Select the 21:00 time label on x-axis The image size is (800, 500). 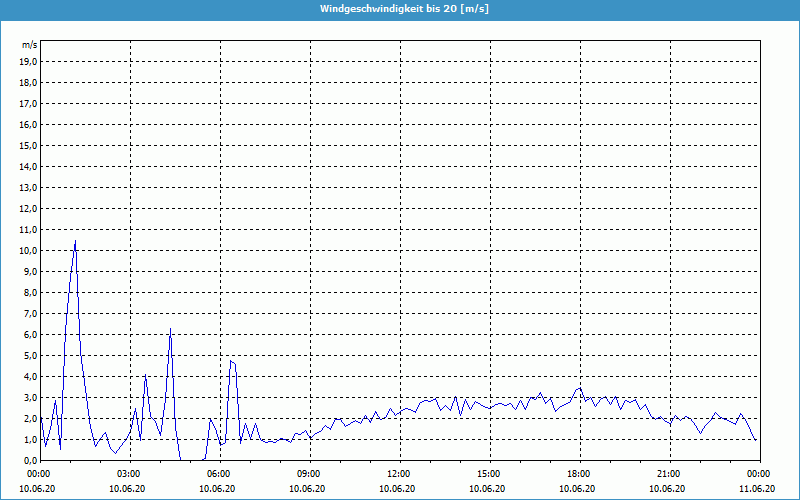(668, 474)
